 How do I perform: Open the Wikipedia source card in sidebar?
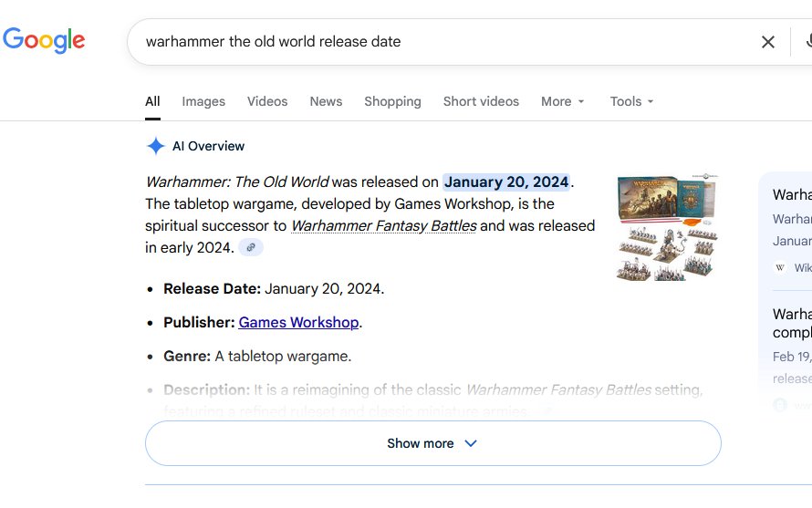tap(792, 231)
